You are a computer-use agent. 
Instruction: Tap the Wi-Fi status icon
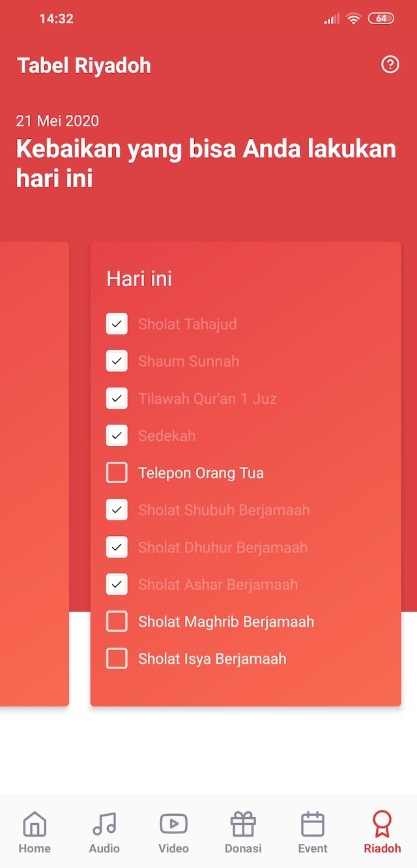(353, 19)
